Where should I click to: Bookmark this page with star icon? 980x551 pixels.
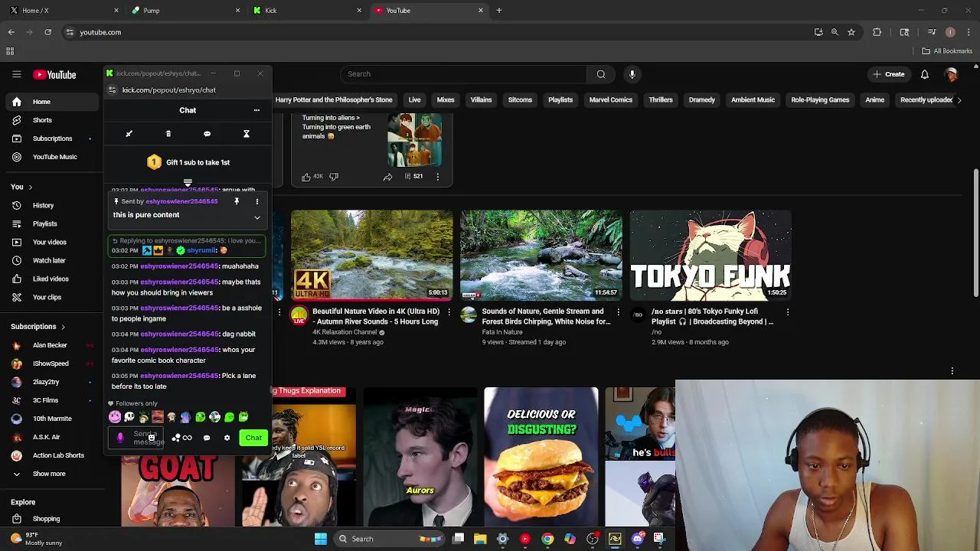pyautogui.click(x=851, y=32)
